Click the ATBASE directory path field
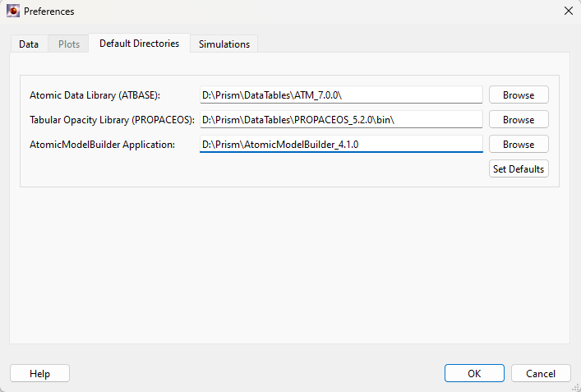The width and height of the screenshot is (581, 392). point(340,95)
